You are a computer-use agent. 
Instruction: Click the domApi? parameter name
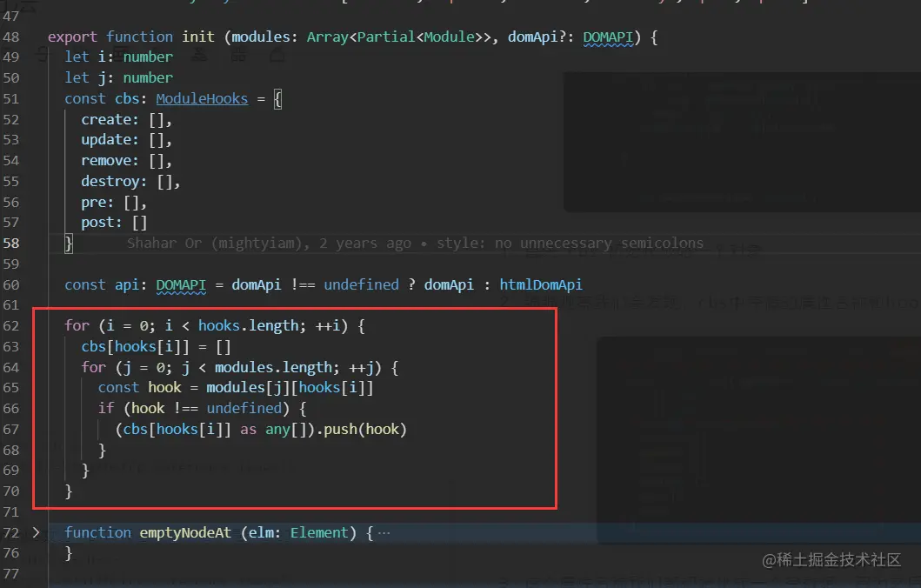pos(537,37)
